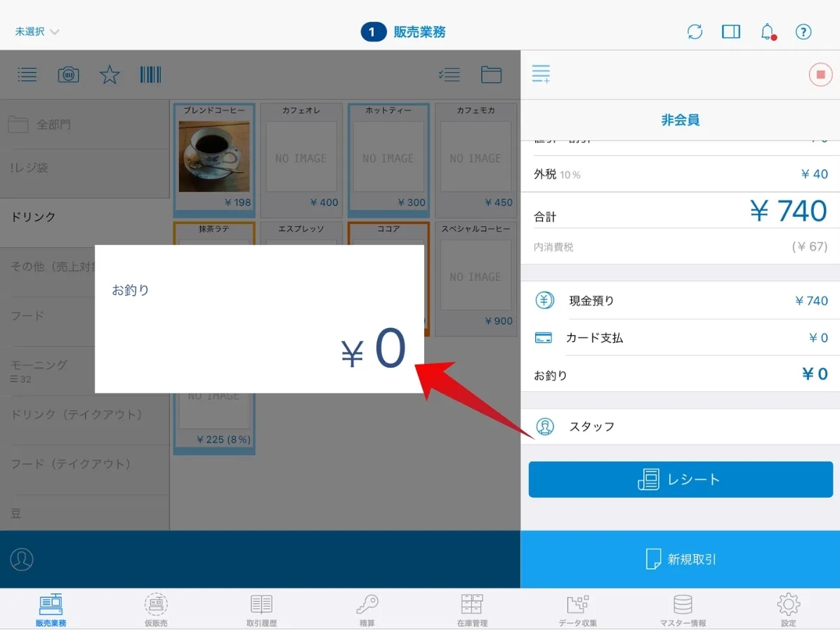
Task: Switch to list view icon
Action: [x=27, y=74]
